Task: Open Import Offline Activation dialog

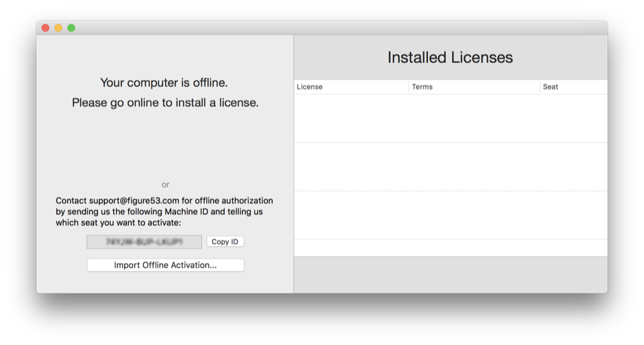Action: pyautogui.click(x=165, y=265)
